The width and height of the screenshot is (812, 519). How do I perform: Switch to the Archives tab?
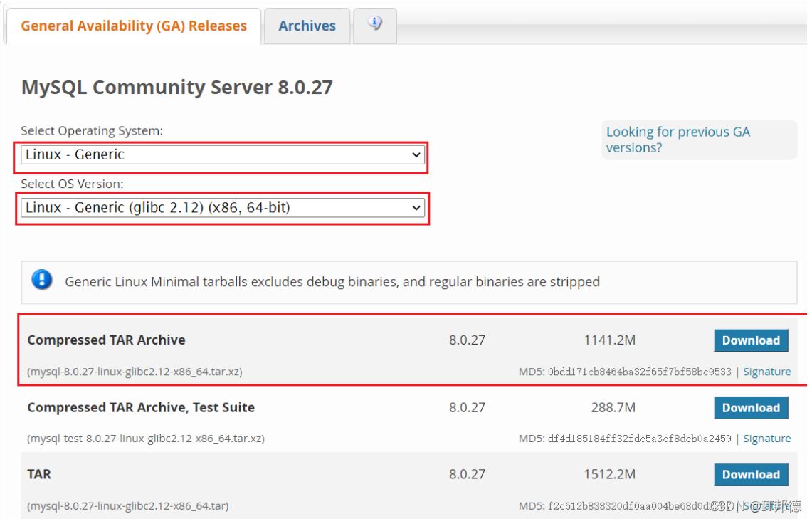(x=307, y=26)
